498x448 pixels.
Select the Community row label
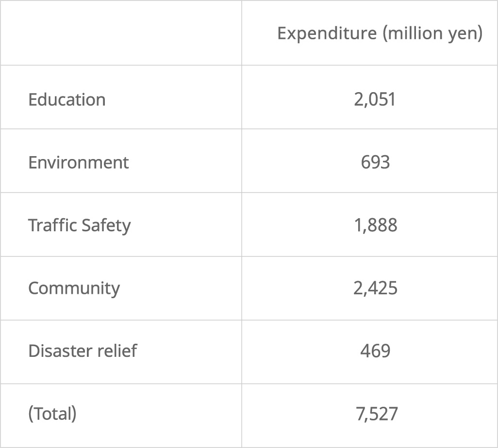pyautogui.click(x=74, y=288)
